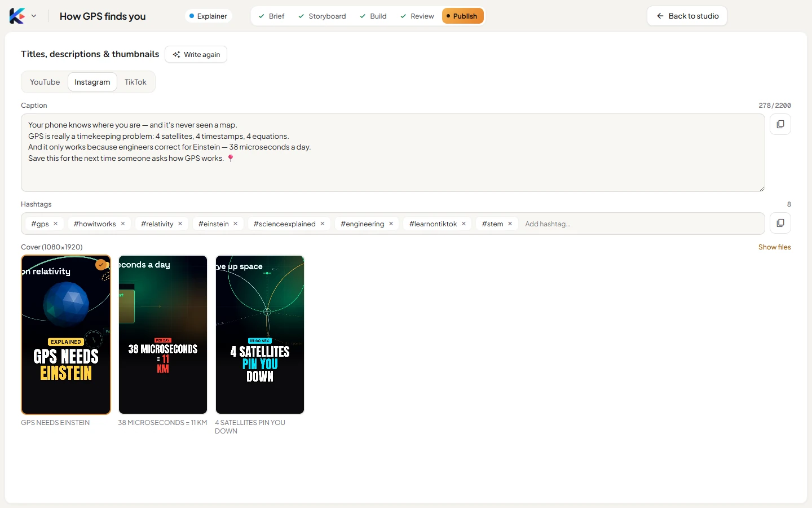Remove the #howitworks hashtag
This screenshot has height=508, width=812.
click(x=123, y=224)
